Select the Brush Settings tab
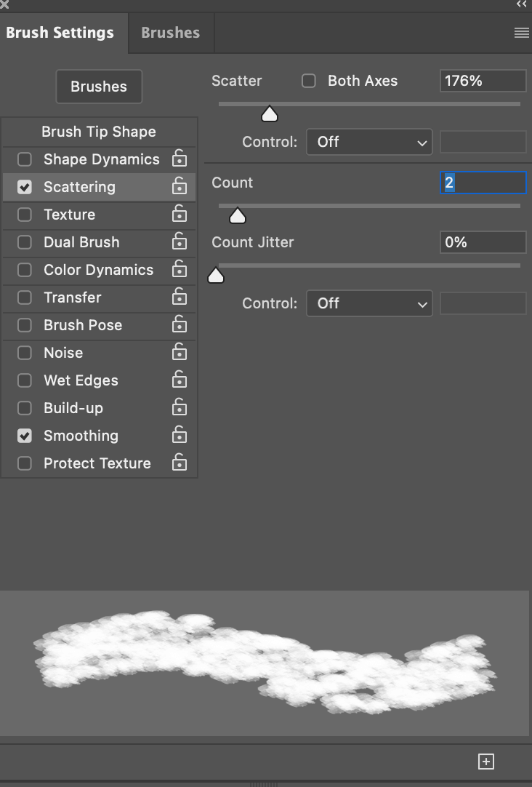This screenshot has height=787, width=532. pos(60,33)
